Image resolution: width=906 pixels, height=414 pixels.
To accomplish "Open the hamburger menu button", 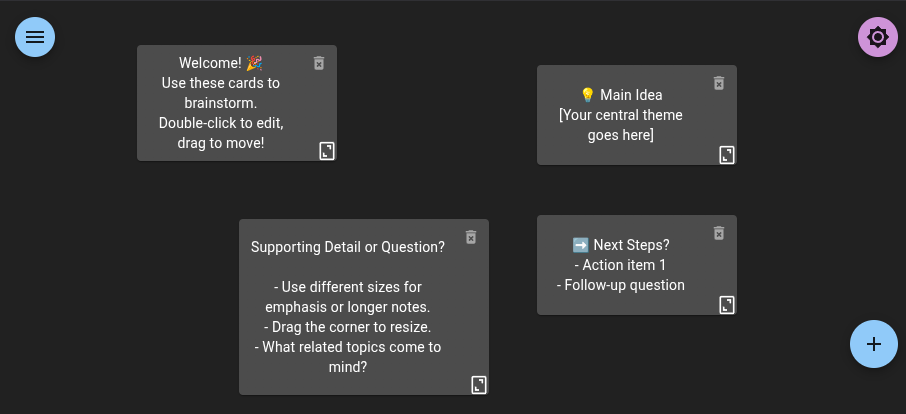I will 35,37.
